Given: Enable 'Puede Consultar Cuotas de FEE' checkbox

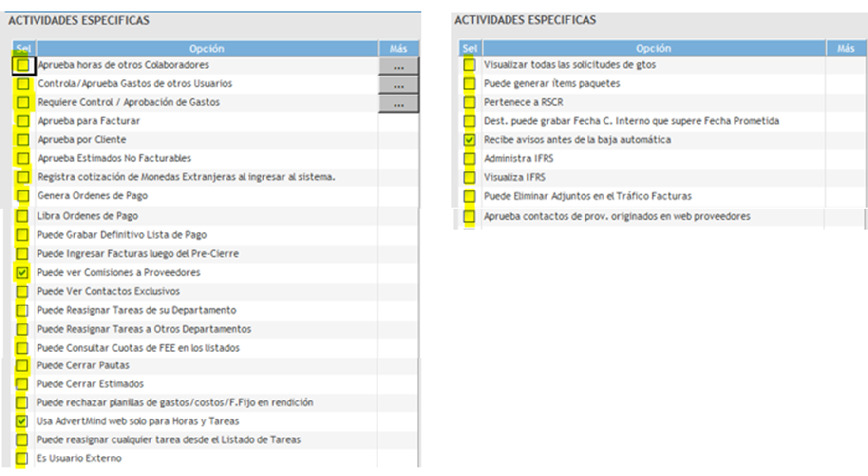Looking at the screenshot, I should pyautogui.click(x=22, y=348).
